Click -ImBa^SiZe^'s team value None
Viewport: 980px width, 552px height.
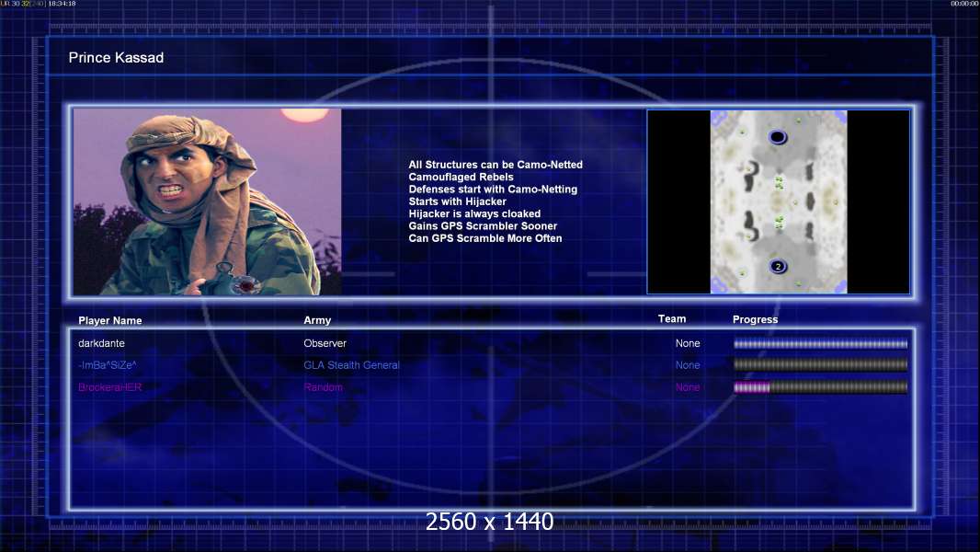click(x=688, y=365)
